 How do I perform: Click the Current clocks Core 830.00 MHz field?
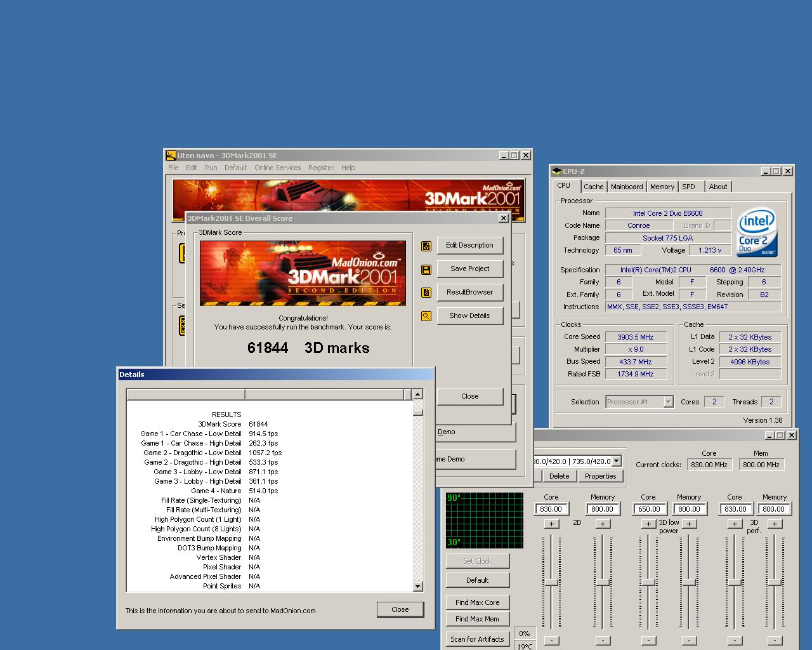coord(709,465)
